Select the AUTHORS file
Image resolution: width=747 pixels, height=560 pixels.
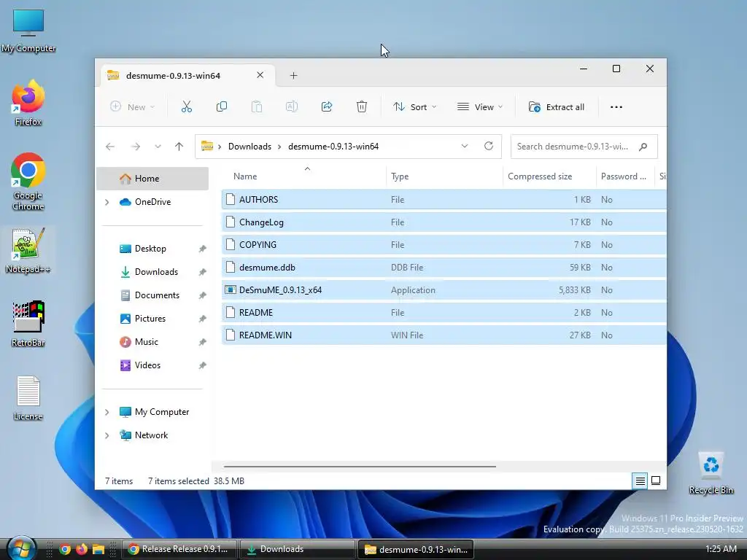point(444,200)
